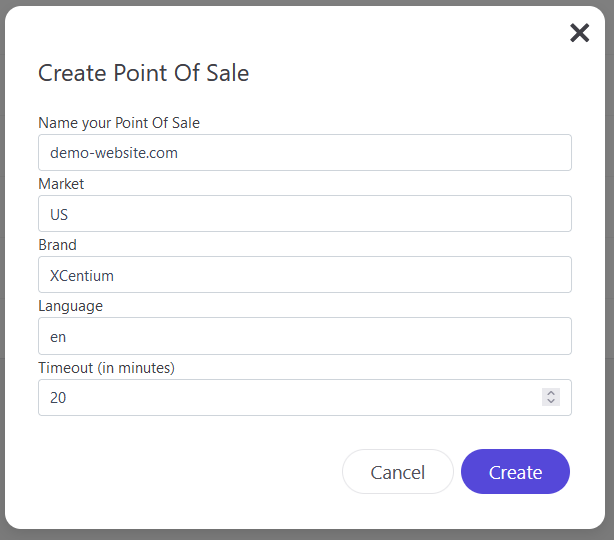Screen dimensions: 614x540
Task: Decrease the timeout with the down arrow
Action: click(551, 401)
